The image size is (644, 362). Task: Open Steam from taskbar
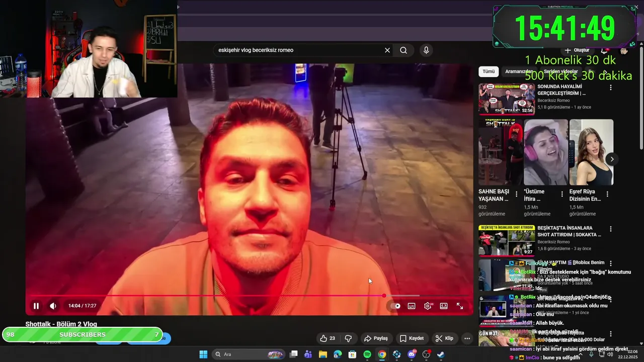pos(441,354)
